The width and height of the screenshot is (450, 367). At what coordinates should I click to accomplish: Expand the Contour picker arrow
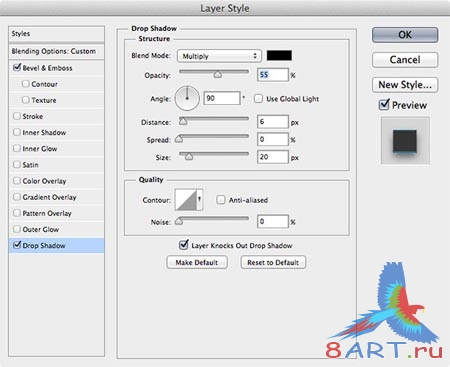pyautogui.click(x=200, y=200)
